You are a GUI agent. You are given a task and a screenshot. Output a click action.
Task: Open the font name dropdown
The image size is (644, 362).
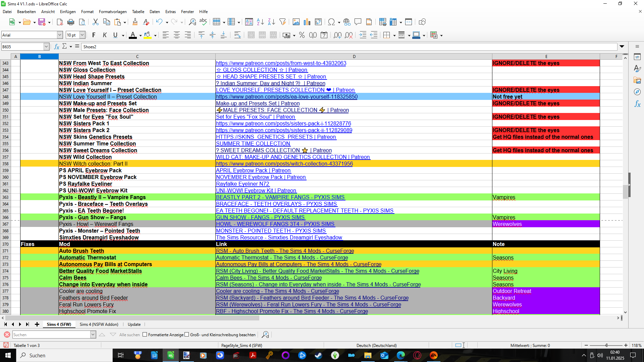60,35
